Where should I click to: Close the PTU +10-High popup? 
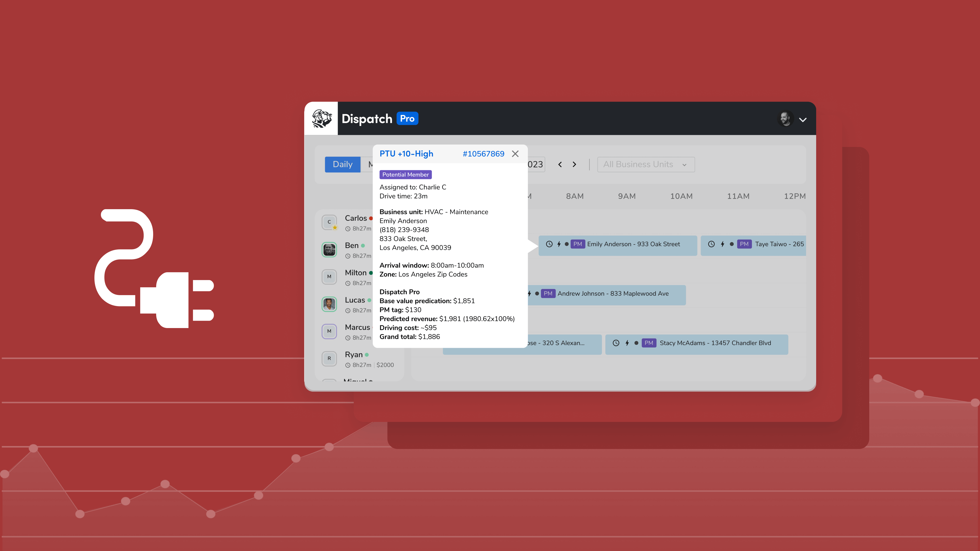(515, 154)
